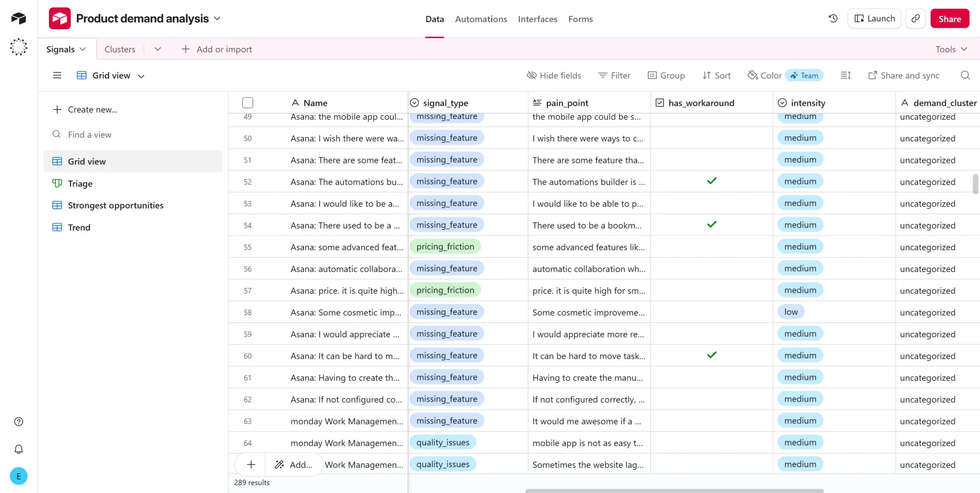
Task: Check has_workaround for row 63
Action: tap(712, 421)
